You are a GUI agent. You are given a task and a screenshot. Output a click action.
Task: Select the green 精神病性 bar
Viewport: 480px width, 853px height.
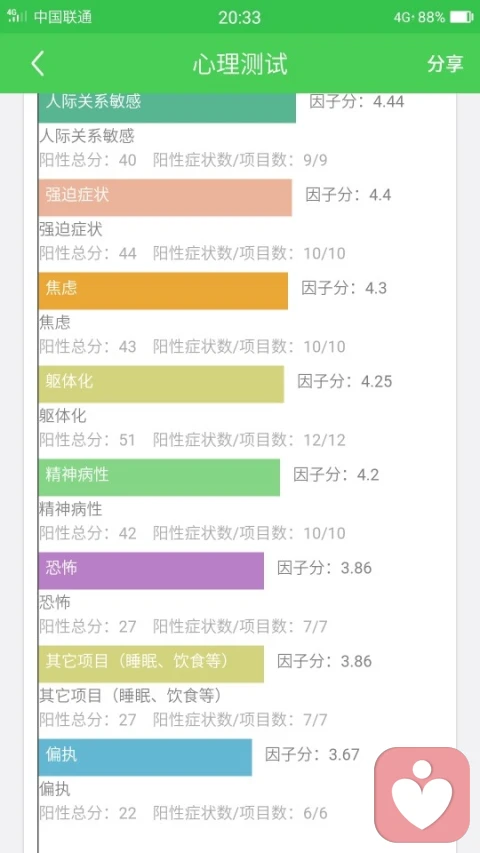point(159,477)
